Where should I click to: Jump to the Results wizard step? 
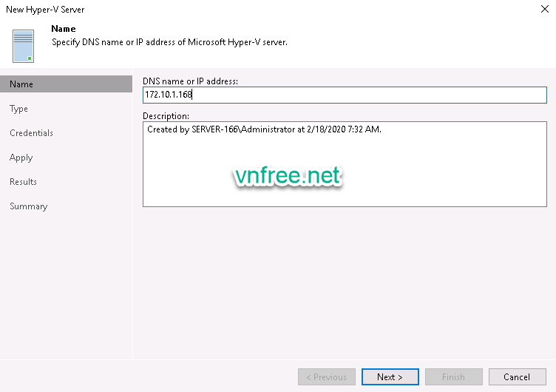click(24, 182)
